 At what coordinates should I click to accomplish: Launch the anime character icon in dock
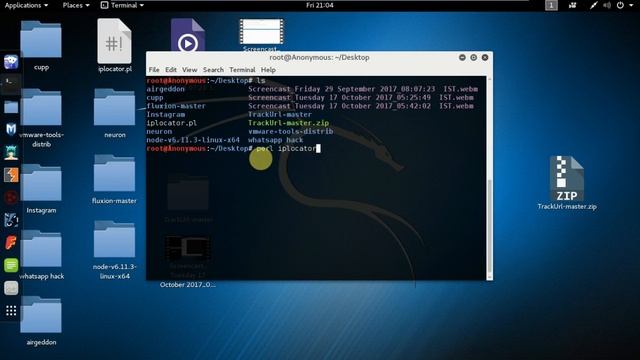click(x=11, y=152)
